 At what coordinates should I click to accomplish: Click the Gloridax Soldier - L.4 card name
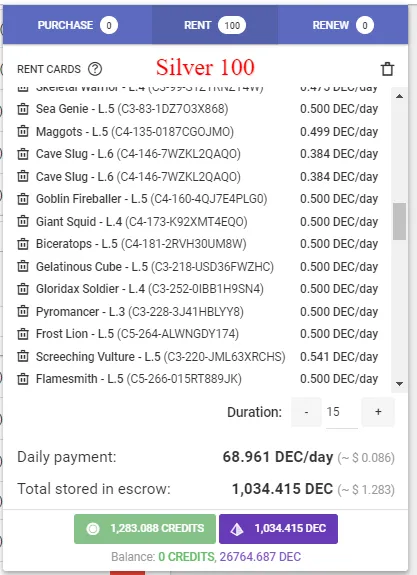pos(90,289)
